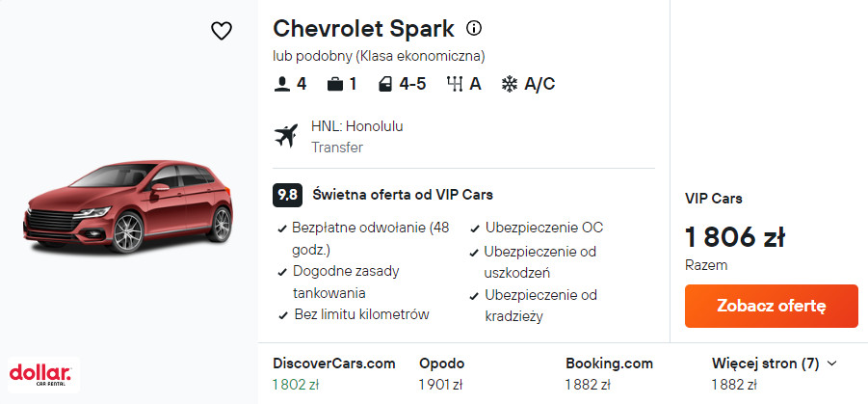Expand the Więcej stron (7) chevron
Image resolution: width=868 pixels, height=404 pixels.
pyautogui.click(x=832, y=364)
